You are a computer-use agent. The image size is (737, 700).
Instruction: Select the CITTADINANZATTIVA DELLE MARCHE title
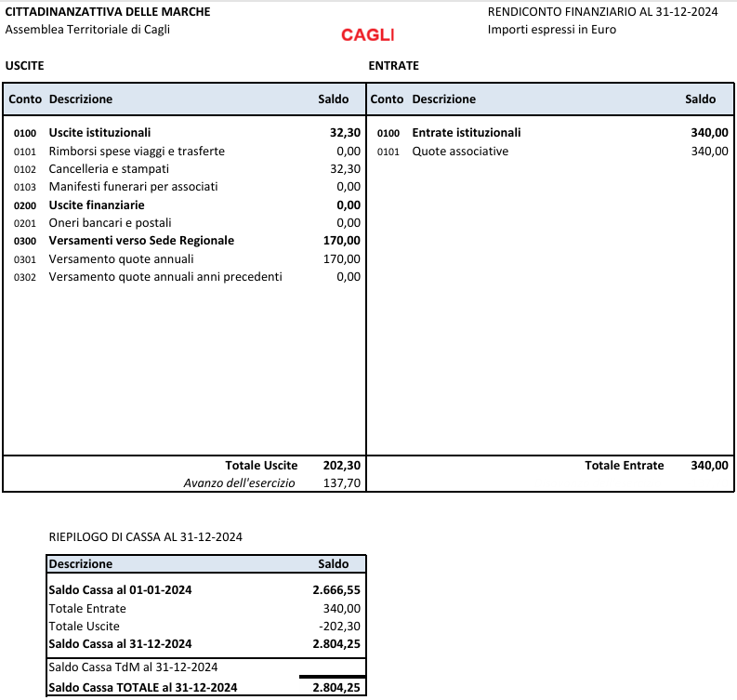(x=108, y=12)
